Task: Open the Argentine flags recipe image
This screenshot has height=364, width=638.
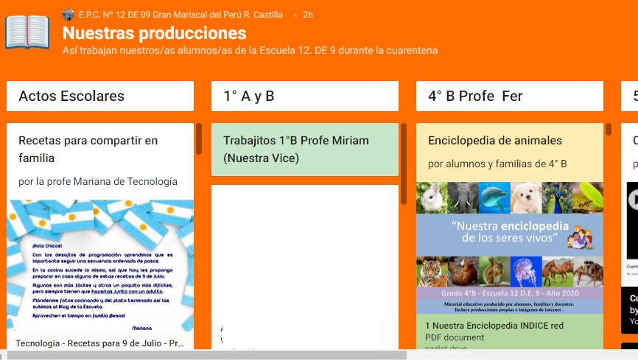Action: pyautogui.click(x=100, y=265)
